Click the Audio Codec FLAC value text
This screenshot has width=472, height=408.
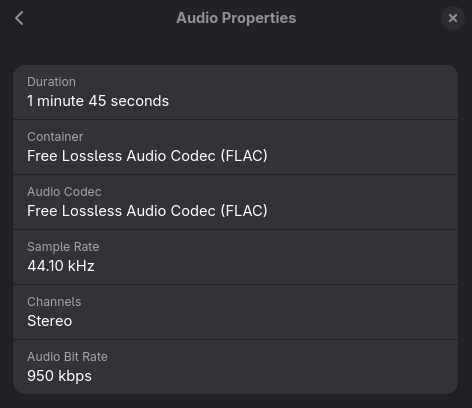coord(147,211)
